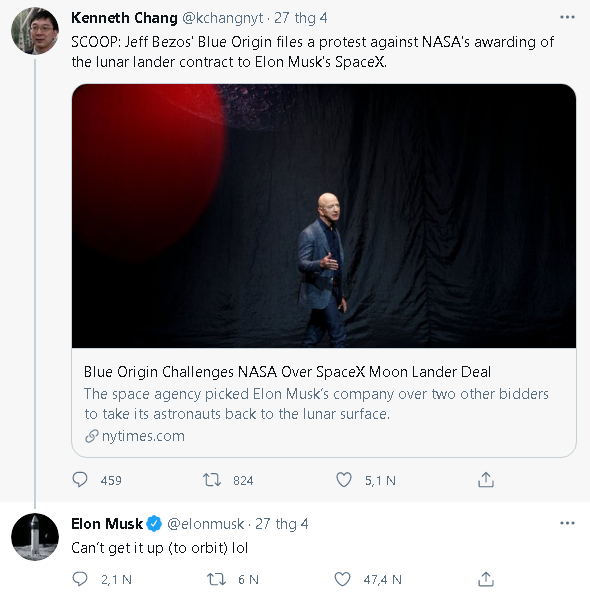Share Kenneth Chang's tweet

(486, 480)
